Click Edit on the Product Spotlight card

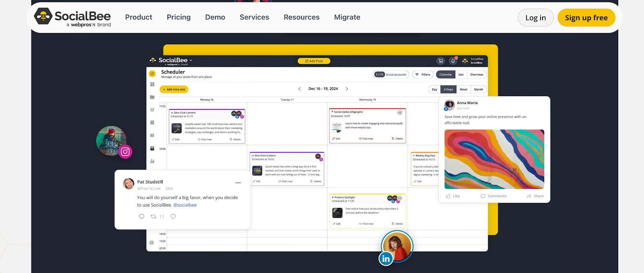pyautogui.click(x=336, y=224)
